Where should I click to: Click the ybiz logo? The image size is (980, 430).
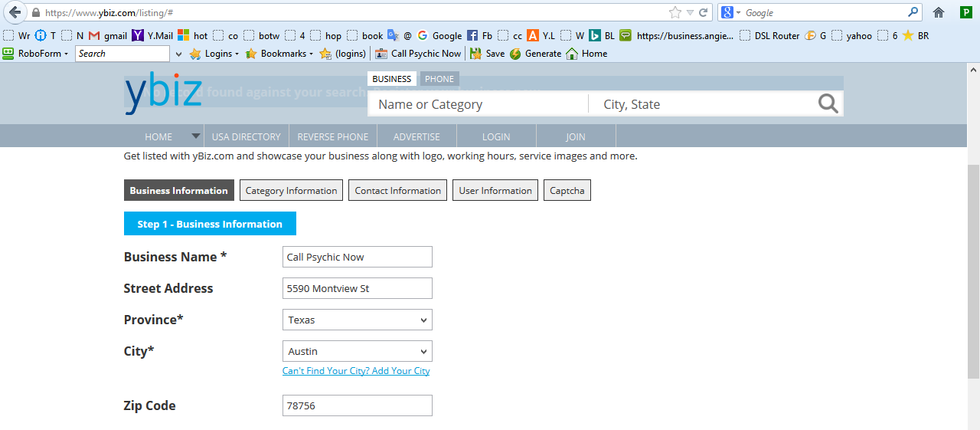pos(163,94)
